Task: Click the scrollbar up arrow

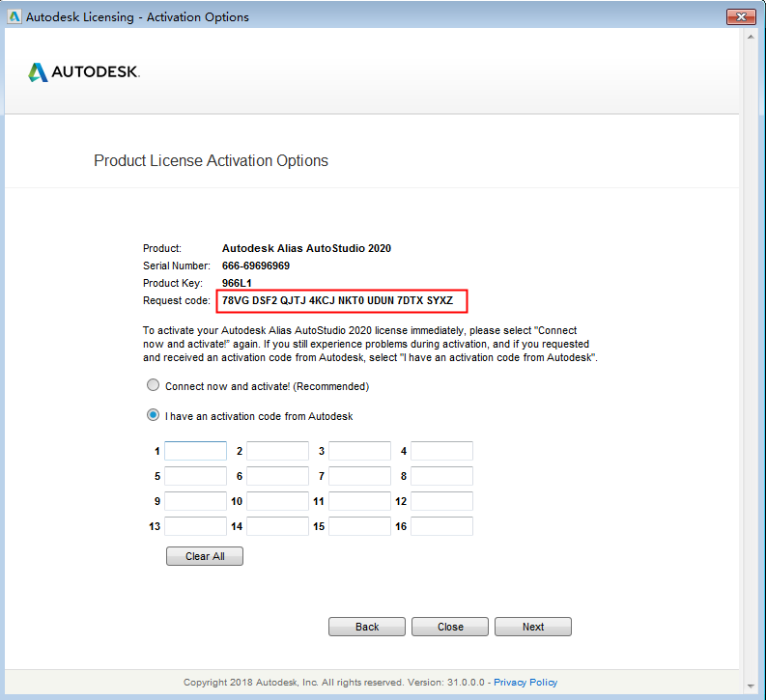Action: point(751,40)
